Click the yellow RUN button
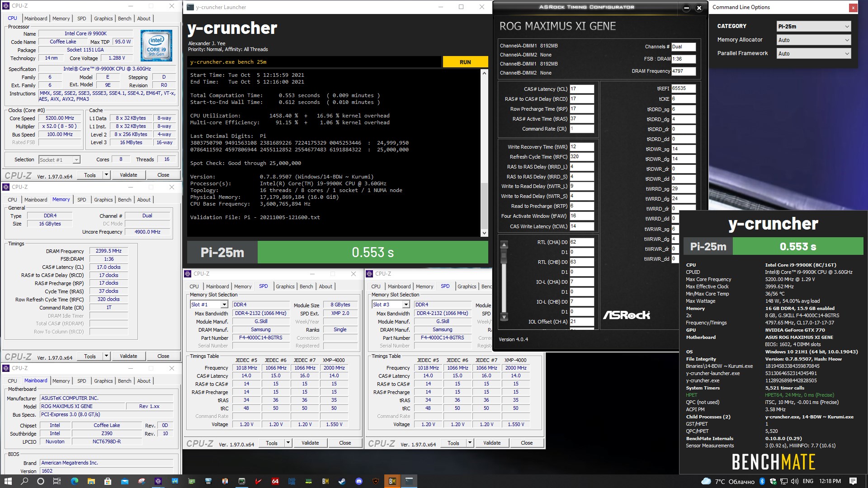 coord(465,62)
